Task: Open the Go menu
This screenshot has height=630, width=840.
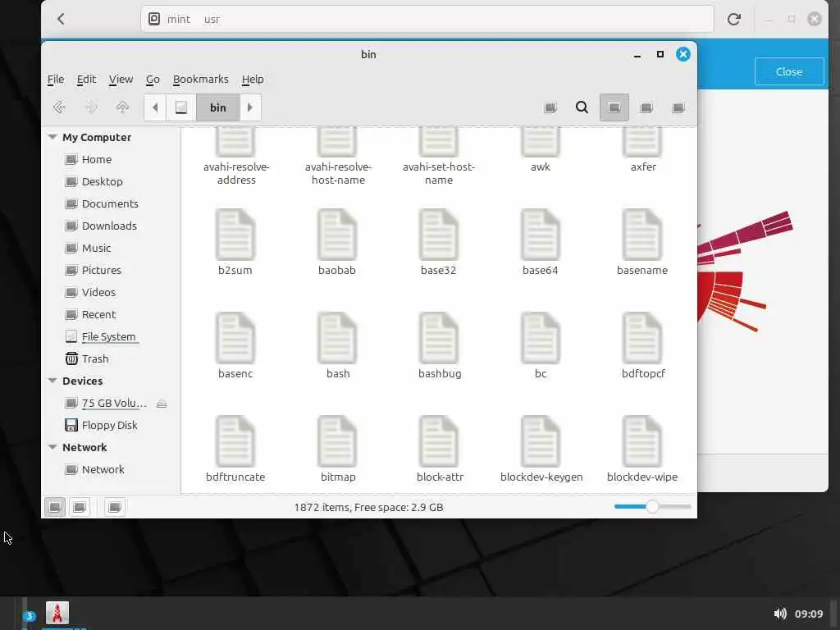Action: coord(153,80)
